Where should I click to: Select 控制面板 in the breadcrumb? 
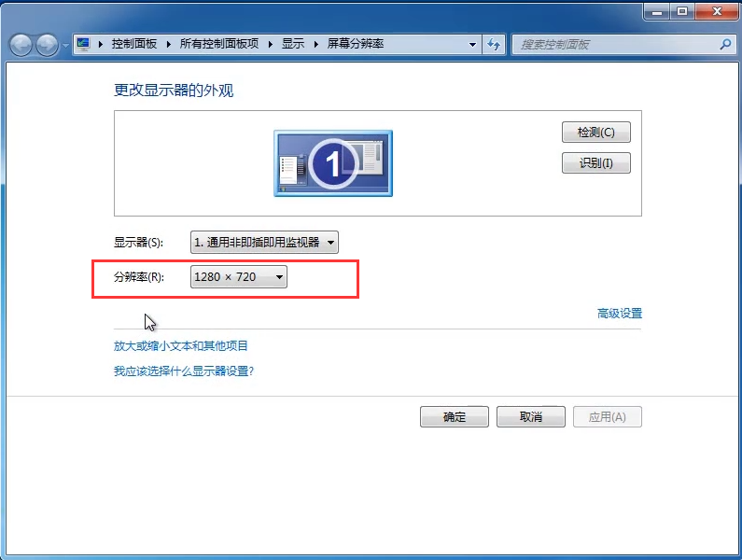click(133, 44)
